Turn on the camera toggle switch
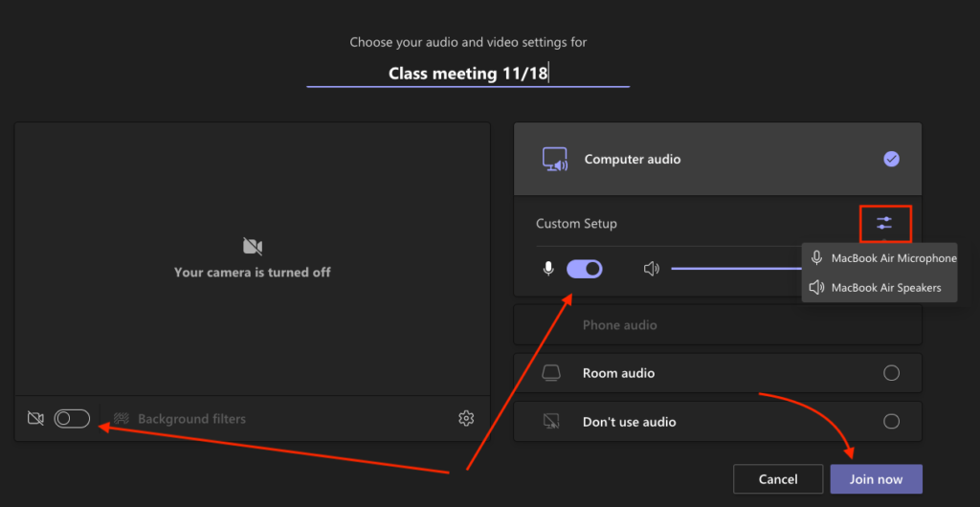 pyautogui.click(x=72, y=418)
